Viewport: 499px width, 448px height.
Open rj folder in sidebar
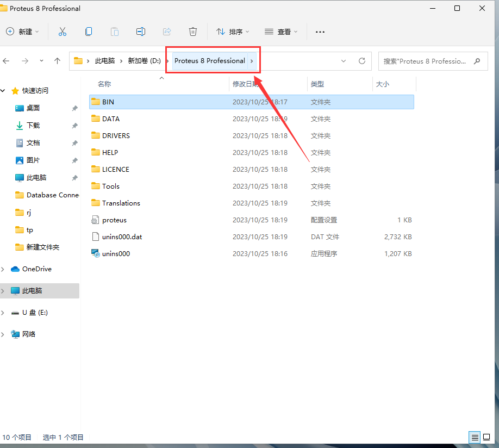tap(29, 213)
